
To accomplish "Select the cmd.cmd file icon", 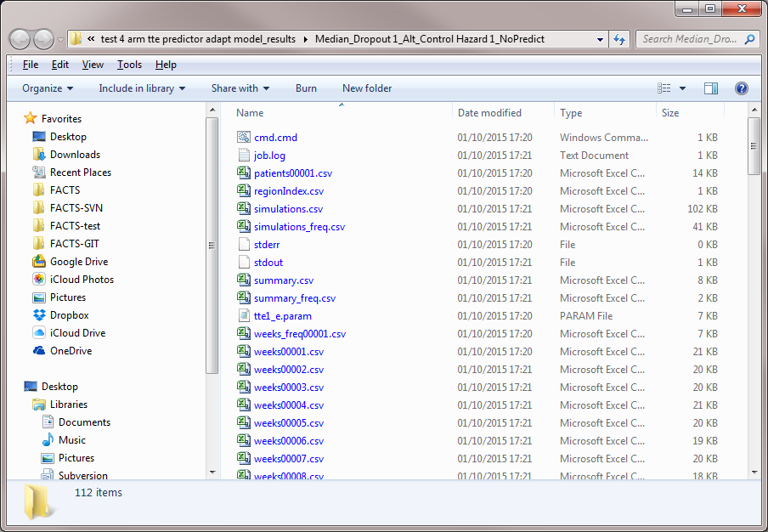I will [x=243, y=138].
